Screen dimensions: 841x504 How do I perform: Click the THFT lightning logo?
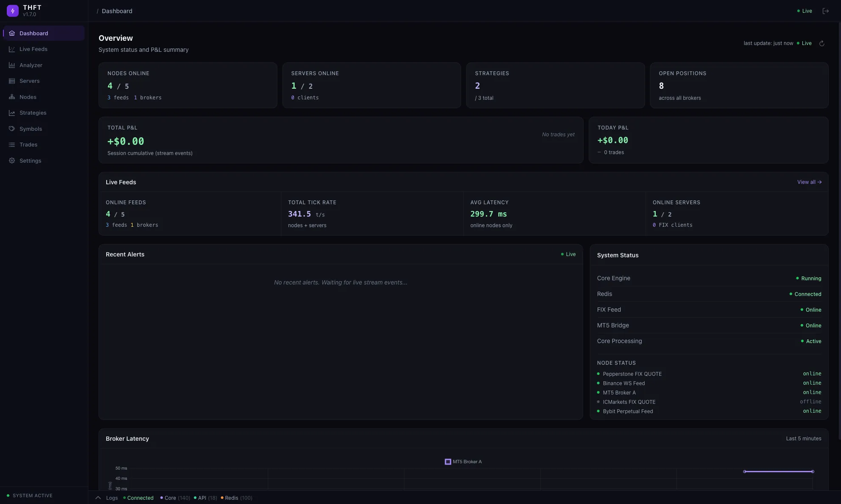coord(12,11)
